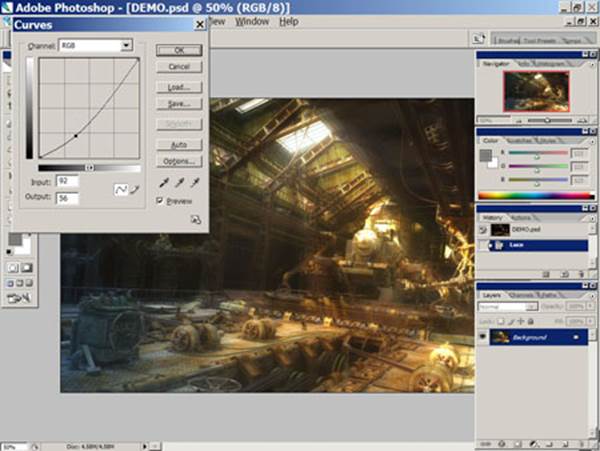Click the add layer style icon
Image resolution: width=600 pixels, height=451 pixels.
click(x=502, y=444)
